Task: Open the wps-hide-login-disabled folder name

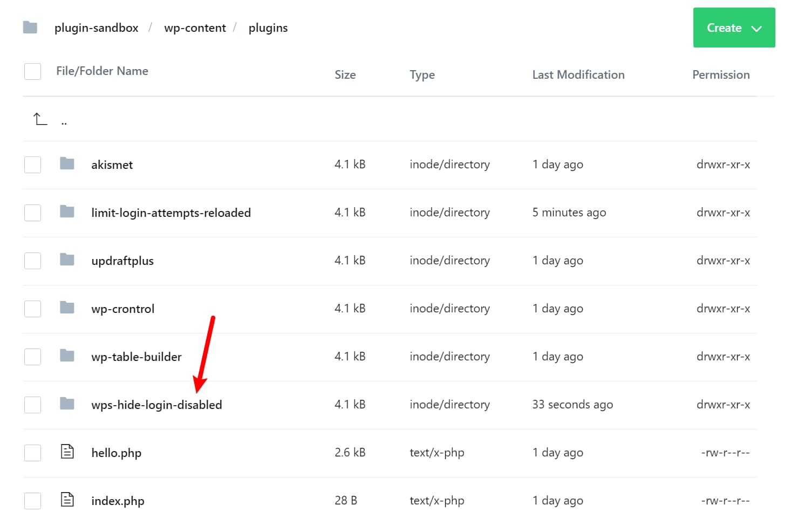Action: pyautogui.click(x=156, y=405)
